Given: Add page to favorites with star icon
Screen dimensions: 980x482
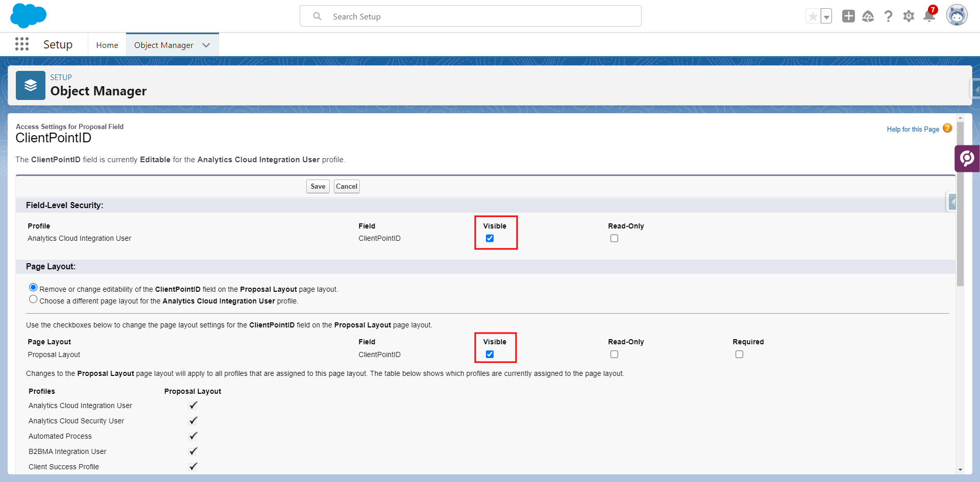Looking at the screenshot, I should click(813, 16).
